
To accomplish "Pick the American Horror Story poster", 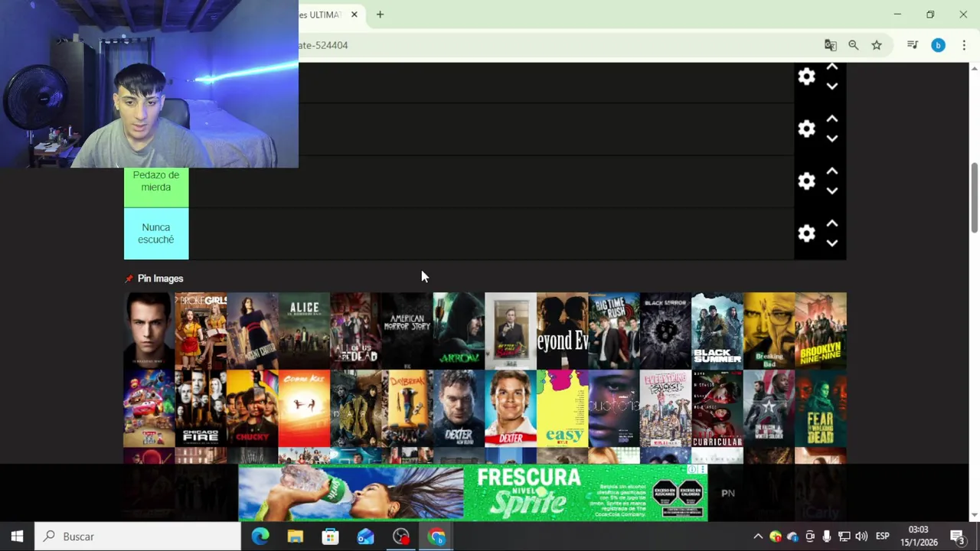I will coord(407,331).
